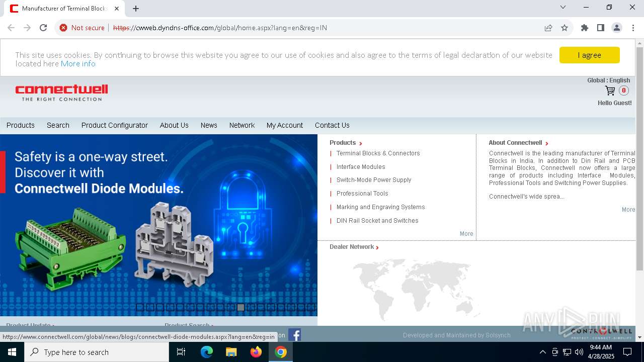Change region via Global : English

(608, 80)
